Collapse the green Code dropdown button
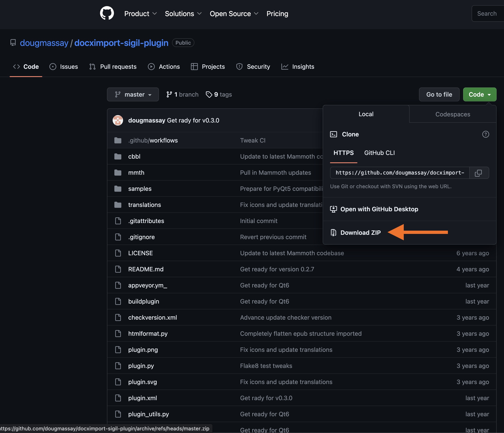This screenshot has width=504, height=433. pos(479,94)
